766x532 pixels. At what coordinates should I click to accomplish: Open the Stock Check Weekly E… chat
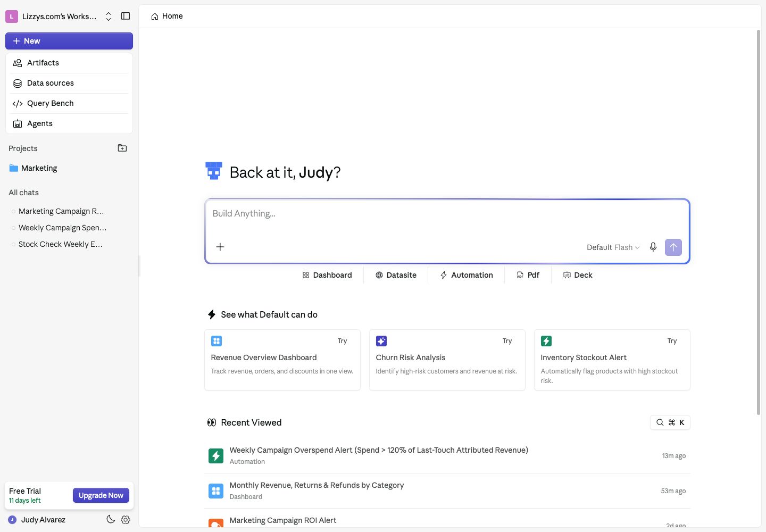tap(60, 244)
